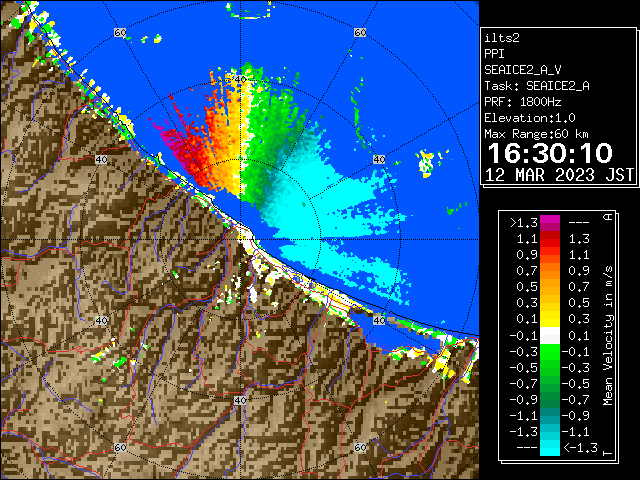Click the radar site name 'ilts2'
The height and width of the screenshot is (480, 640).
[502, 38]
